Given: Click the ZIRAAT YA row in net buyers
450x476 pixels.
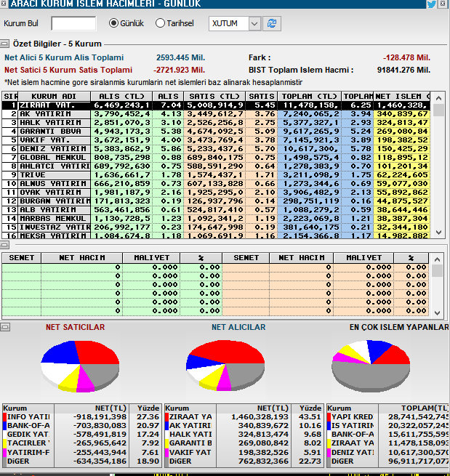Looking at the screenshot, I should point(244,417).
